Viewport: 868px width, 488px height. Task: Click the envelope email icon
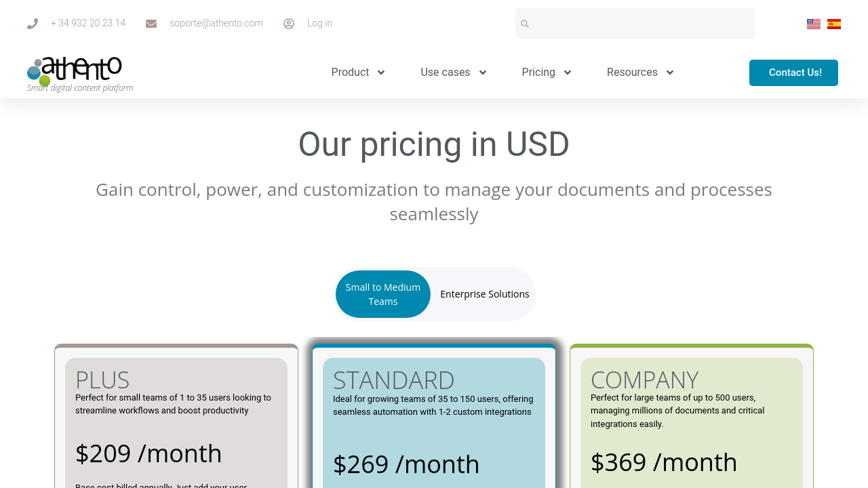151,24
